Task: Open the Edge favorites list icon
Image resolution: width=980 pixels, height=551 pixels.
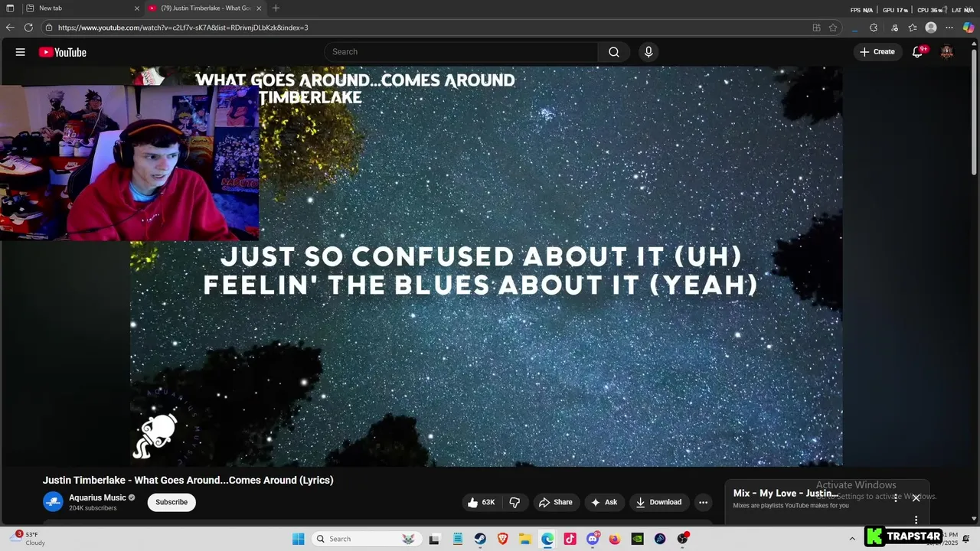Action: [x=913, y=28]
